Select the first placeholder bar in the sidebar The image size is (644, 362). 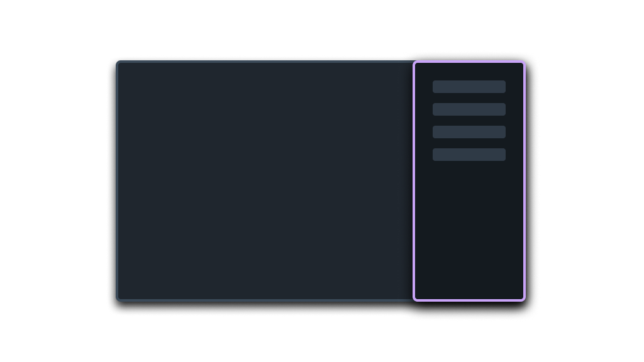tap(469, 87)
